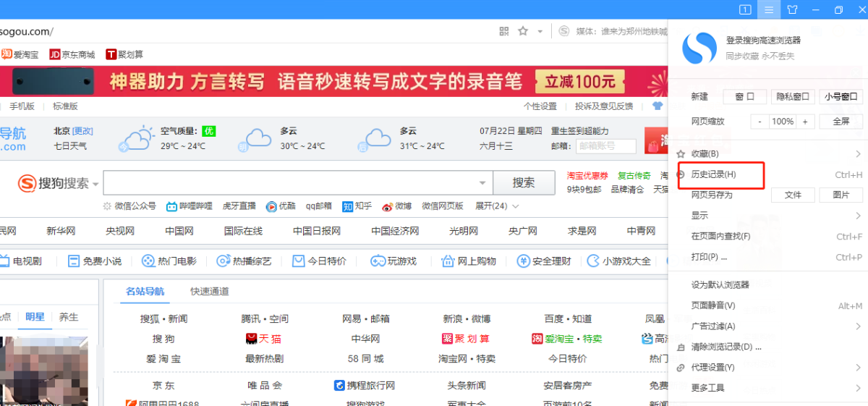The width and height of the screenshot is (868, 406).
Task: Open the tab count icon in title bar
Action: point(745,9)
